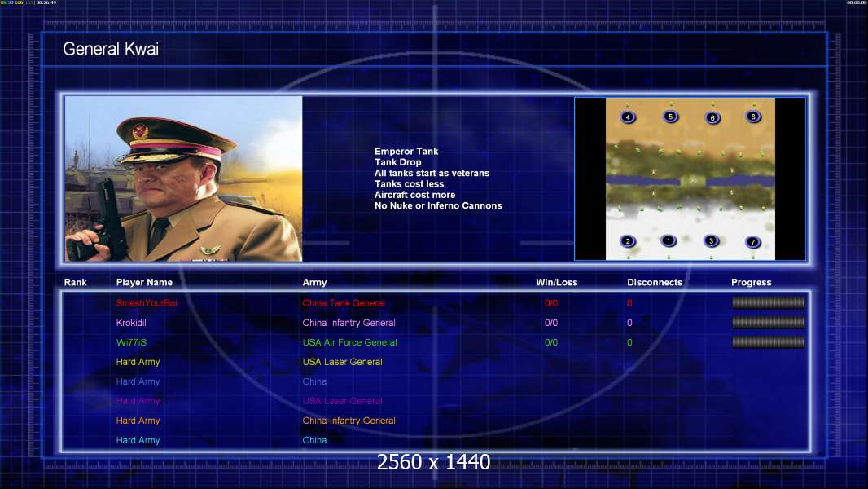Click the Progress column header

752,283
